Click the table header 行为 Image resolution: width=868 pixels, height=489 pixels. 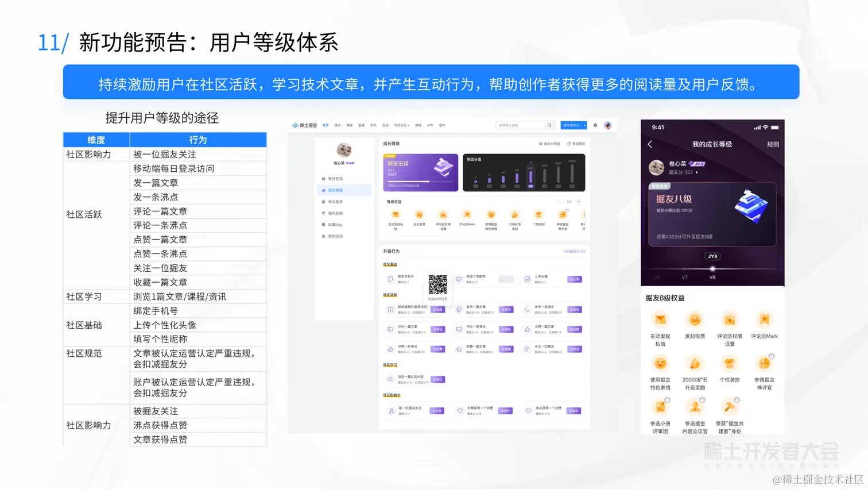tap(198, 140)
